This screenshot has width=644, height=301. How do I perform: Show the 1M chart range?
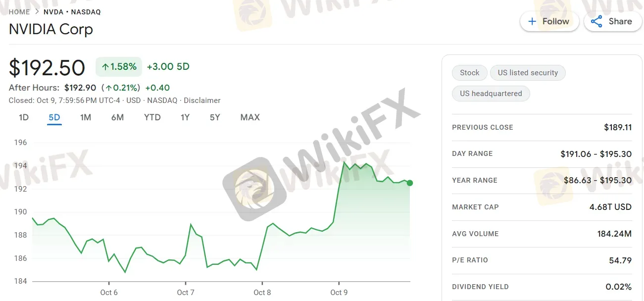[86, 117]
